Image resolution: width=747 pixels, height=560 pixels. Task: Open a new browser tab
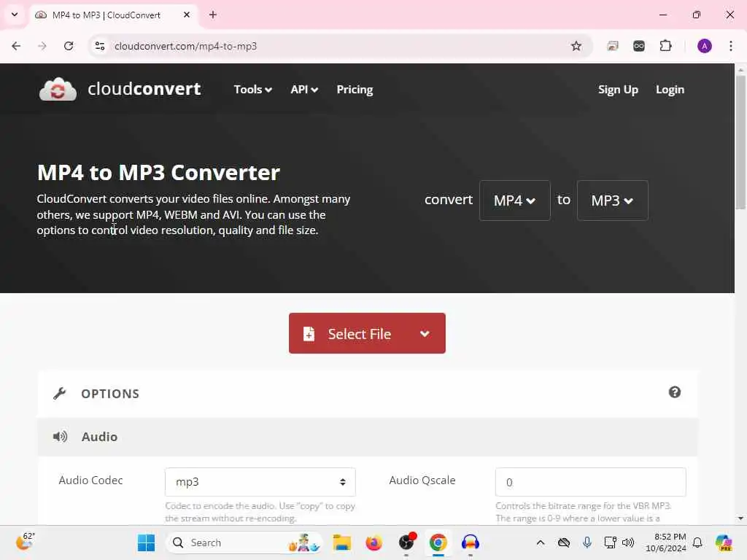[x=213, y=15]
